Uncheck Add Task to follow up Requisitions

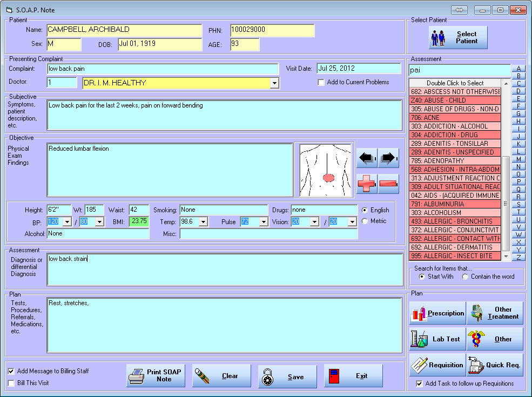419,383
